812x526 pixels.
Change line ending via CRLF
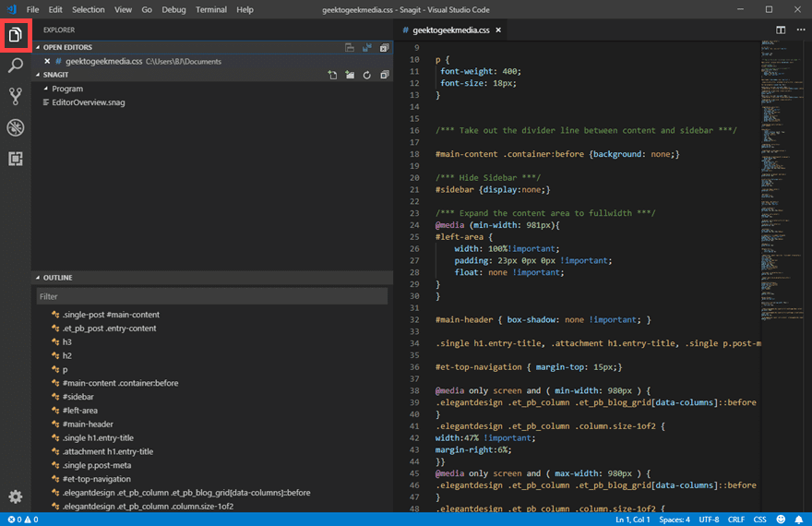click(736, 520)
